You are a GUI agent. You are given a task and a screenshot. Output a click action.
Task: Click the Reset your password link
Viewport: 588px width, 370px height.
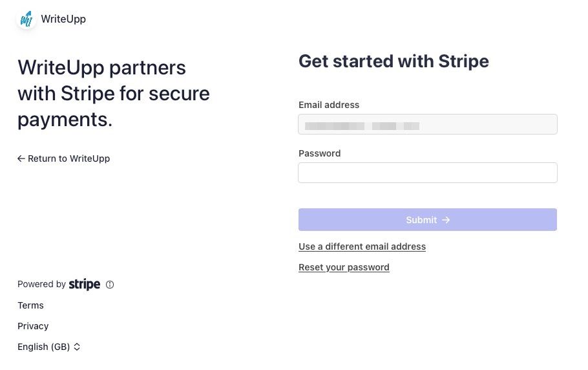(344, 267)
